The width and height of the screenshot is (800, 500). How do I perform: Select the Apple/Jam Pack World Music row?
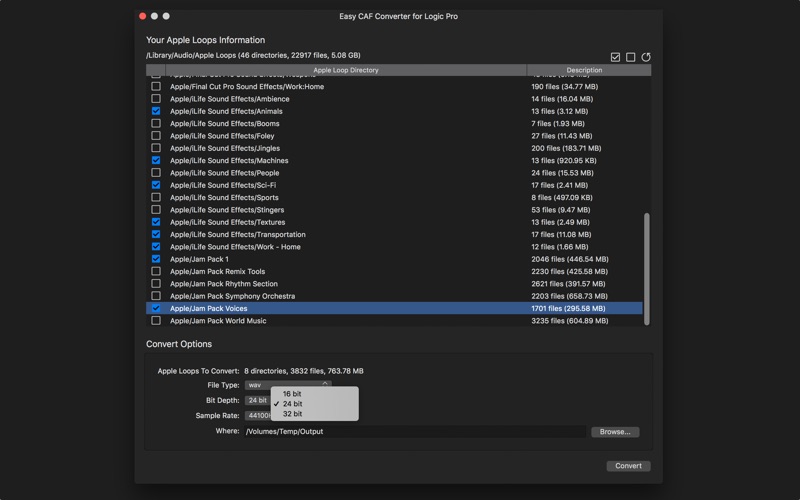click(394, 320)
